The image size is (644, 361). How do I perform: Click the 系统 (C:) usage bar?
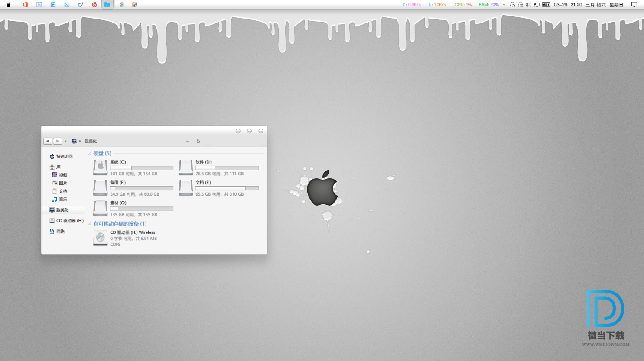(x=142, y=168)
